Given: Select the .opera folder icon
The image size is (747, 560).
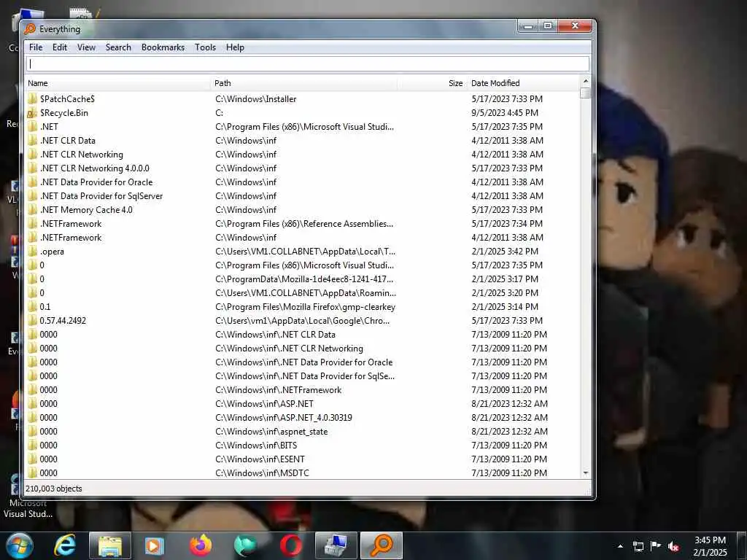Looking at the screenshot, I should pyautogui.click(x=32, y=252).
